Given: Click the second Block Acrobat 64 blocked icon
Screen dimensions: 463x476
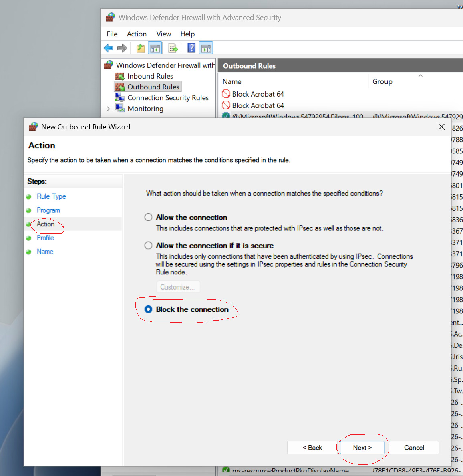Looking at the screenshot, I should pos(226,105).
